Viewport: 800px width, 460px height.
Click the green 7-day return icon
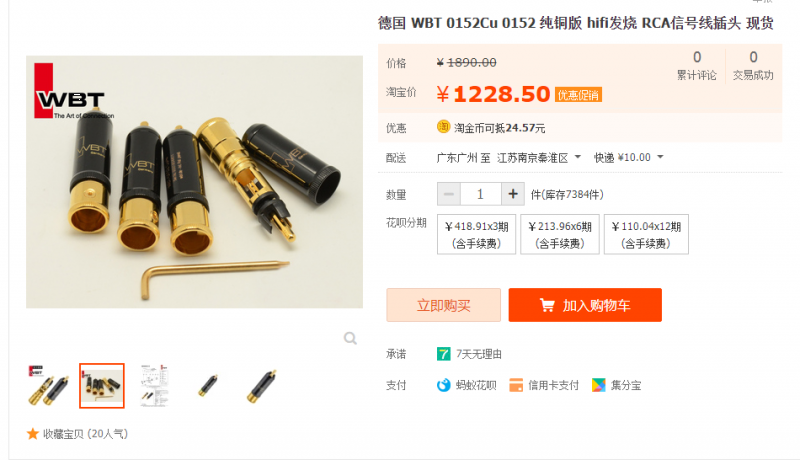click(x=443, y=354)
